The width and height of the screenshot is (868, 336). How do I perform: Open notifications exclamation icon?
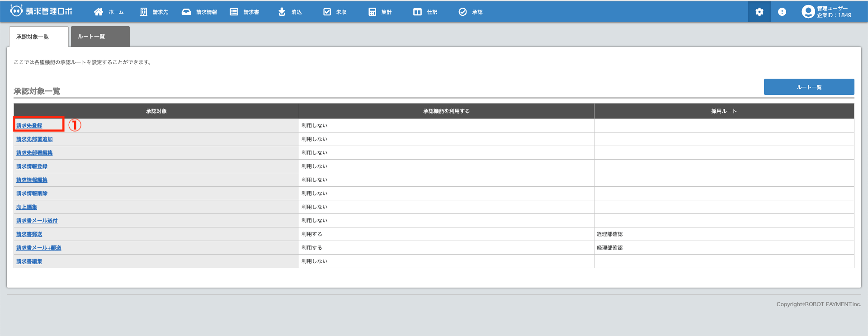(x=782, y=12)
